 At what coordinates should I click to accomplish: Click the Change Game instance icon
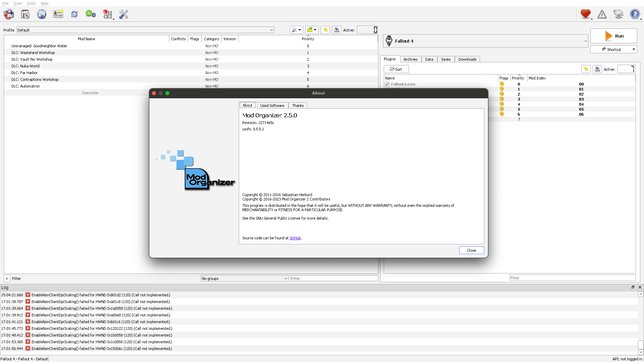coord(9,14)
